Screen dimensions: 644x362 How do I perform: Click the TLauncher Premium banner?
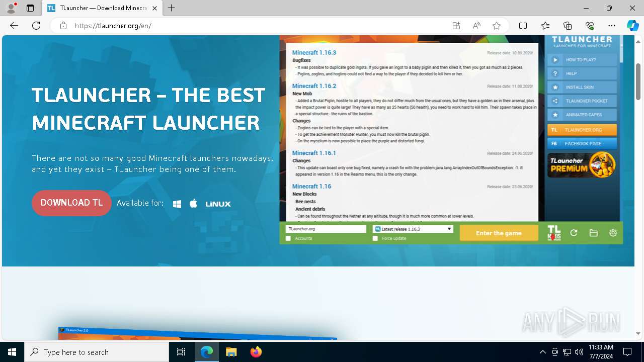[582, 165]
